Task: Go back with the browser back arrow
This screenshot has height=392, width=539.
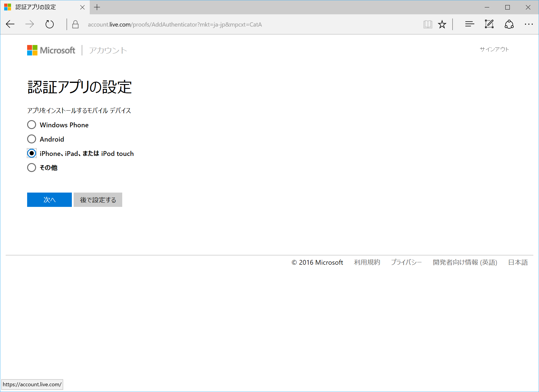Action: [10, 24]
